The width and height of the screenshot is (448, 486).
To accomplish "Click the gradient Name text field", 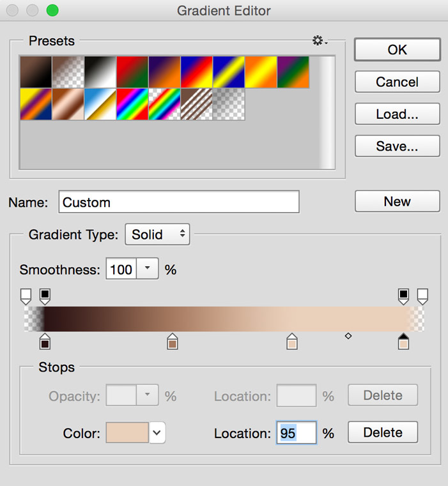I will pos(179,202).
